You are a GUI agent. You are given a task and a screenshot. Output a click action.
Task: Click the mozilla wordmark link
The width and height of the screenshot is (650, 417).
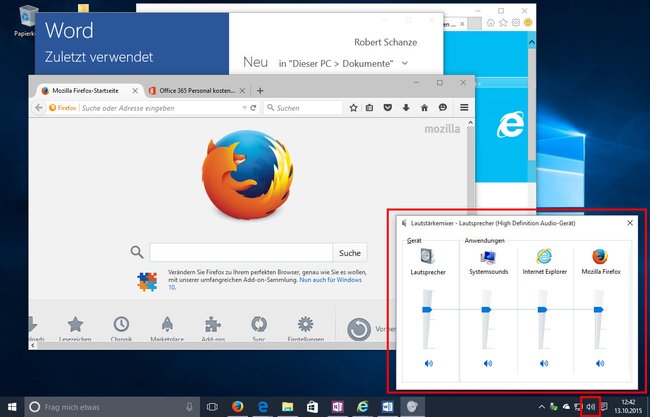[x=442, y=129]
